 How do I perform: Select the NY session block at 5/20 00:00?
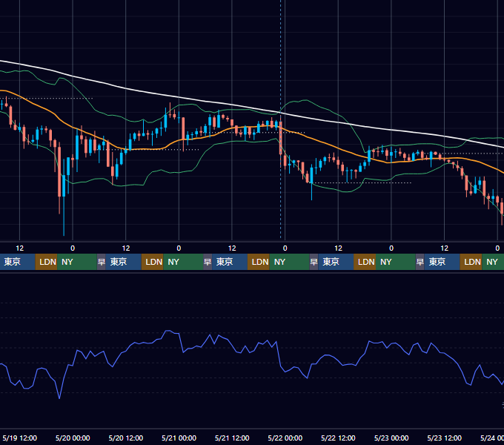[77, 262]
